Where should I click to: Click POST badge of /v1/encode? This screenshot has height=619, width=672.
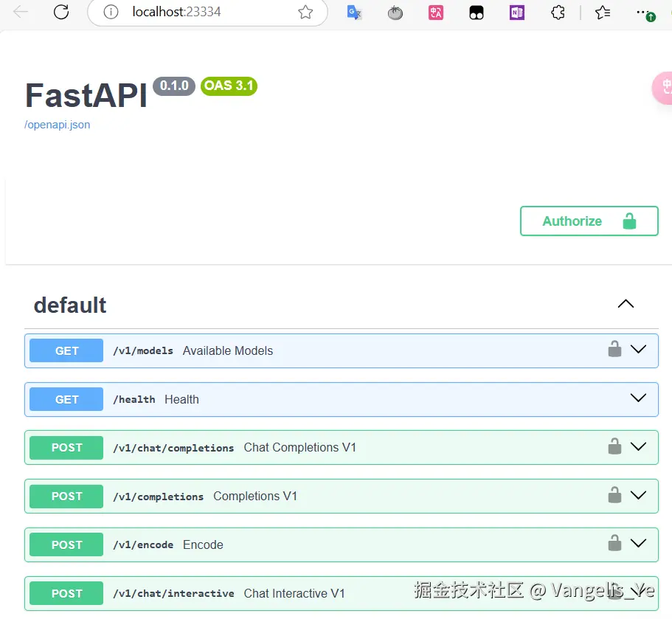tap(66, 544)
